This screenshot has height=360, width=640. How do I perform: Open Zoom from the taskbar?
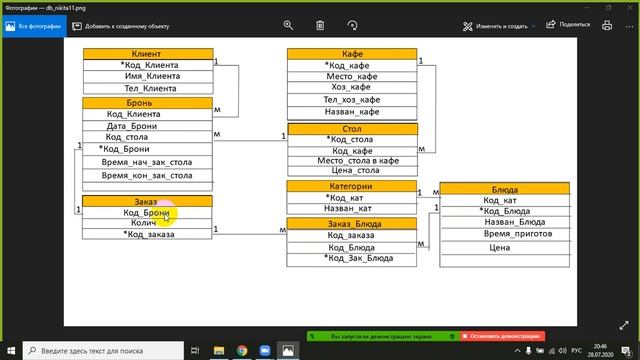coord(265,351)
